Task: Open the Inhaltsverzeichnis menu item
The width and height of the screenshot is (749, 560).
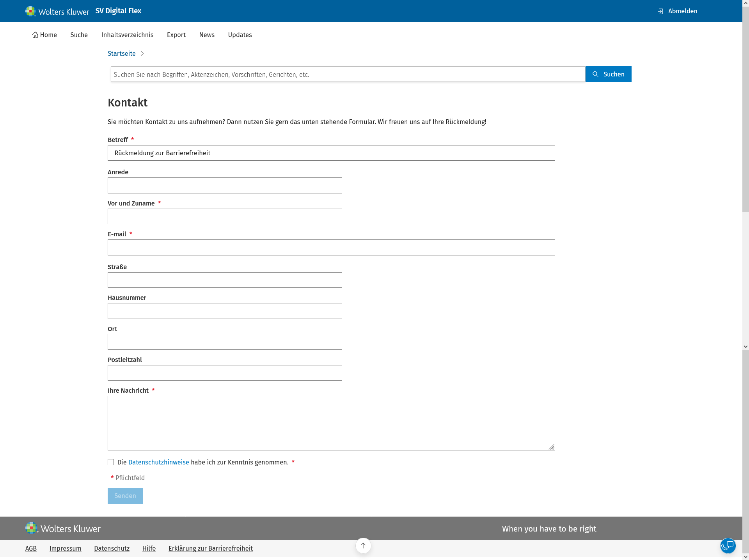Action: point(127,35)
